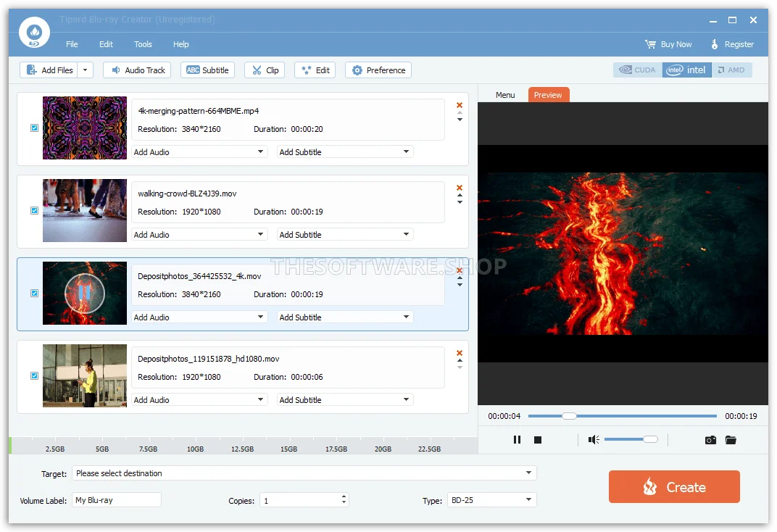Select the 4k-merging-pattern video thumbnail
777x532 pixels.
(85, 128)
